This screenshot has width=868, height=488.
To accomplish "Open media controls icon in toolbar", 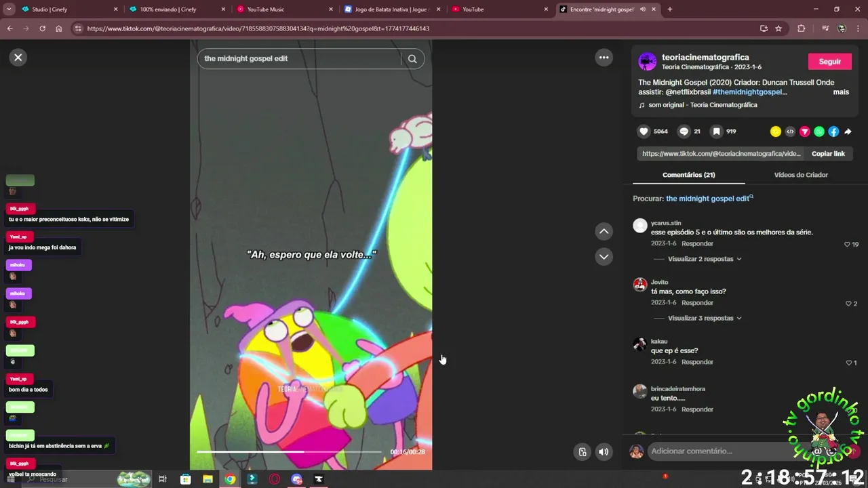I will 825,28.
